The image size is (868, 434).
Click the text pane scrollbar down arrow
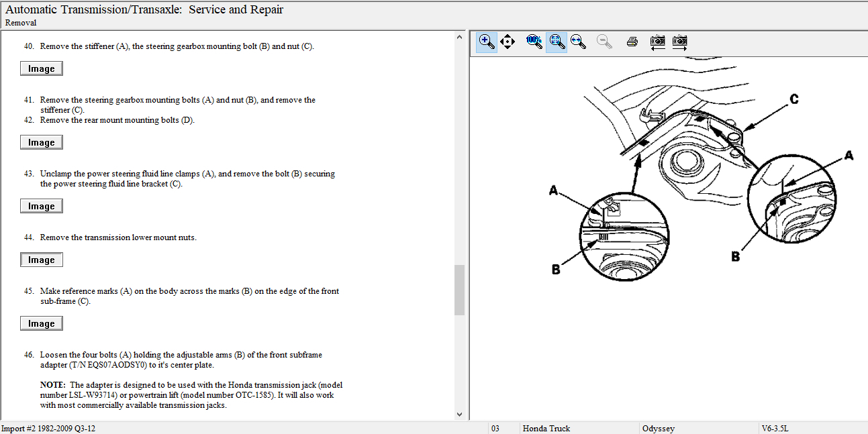pos(459,415)
